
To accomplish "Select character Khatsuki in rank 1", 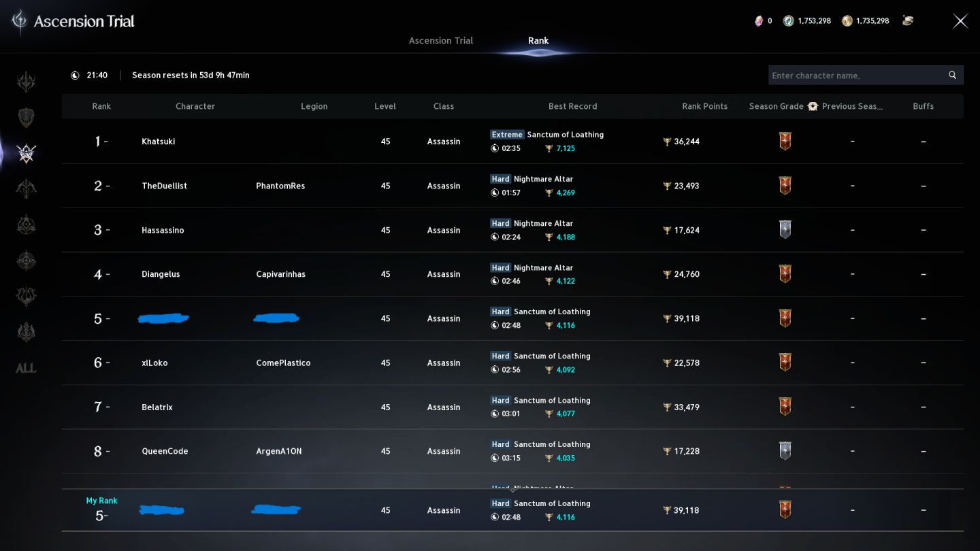I will tap(159, 141).
